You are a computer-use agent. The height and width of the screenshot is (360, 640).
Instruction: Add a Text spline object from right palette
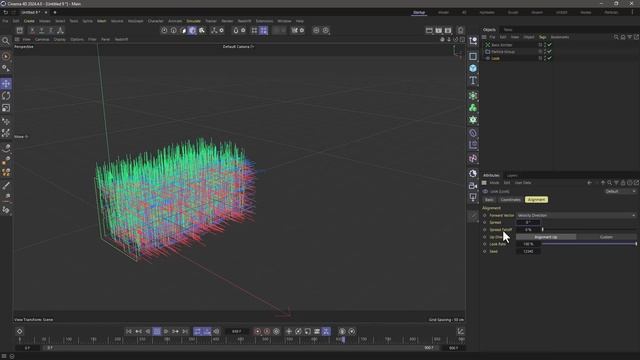click(x=473, y=80)
